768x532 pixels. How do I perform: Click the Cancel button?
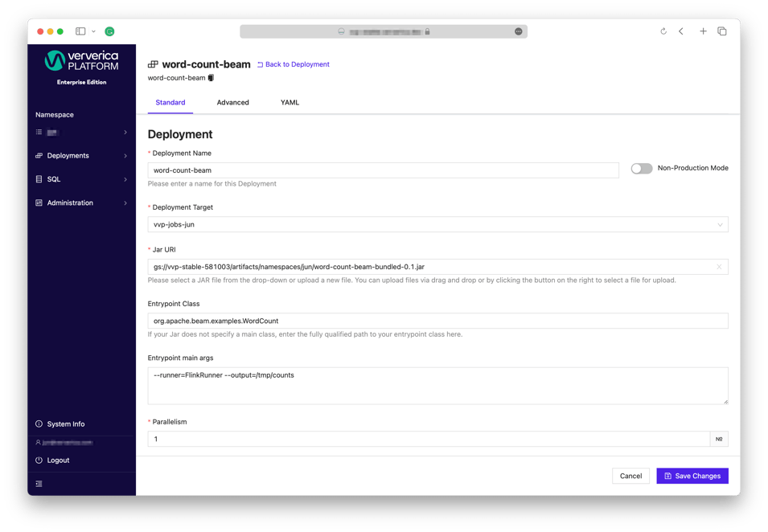pos(630,476)
